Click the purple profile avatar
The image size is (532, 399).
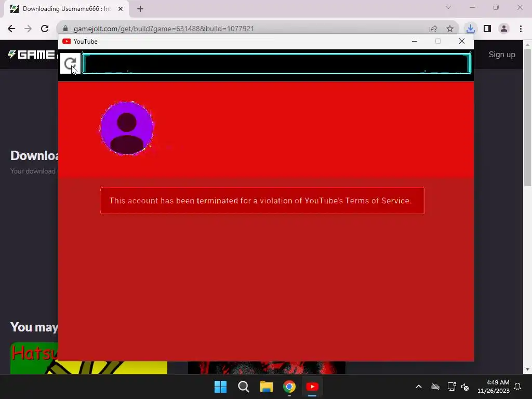pos(127,128)
